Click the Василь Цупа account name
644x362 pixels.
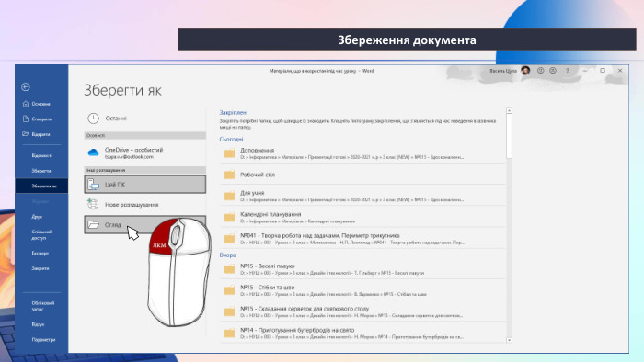(x=502, y=71)
